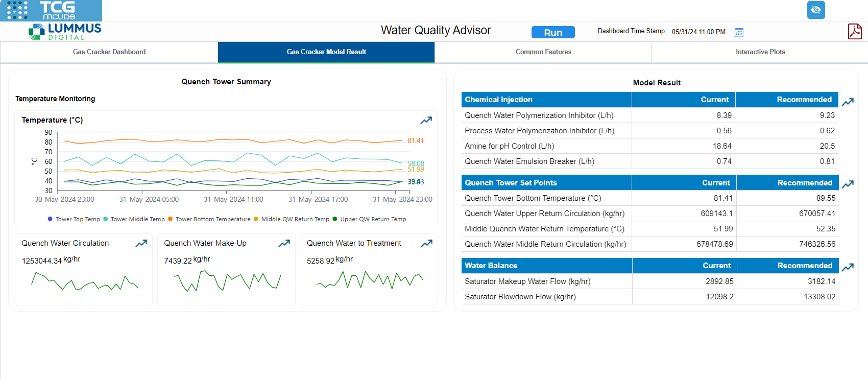868x379 pixels.
Task: Open Chemical Injection trend icon
Action: 848,102
